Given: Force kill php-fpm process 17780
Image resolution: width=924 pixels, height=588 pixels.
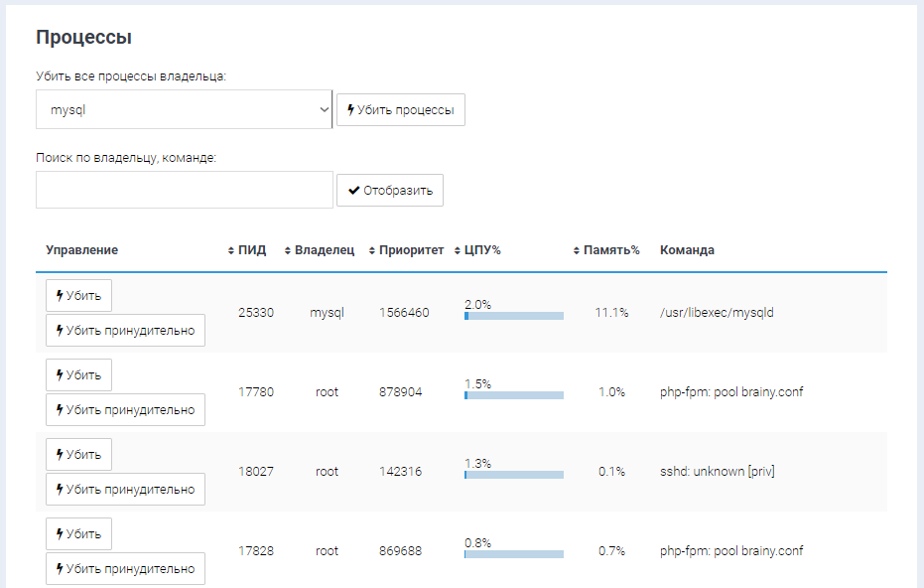Looking at the screenshot, I should (125, 409).
